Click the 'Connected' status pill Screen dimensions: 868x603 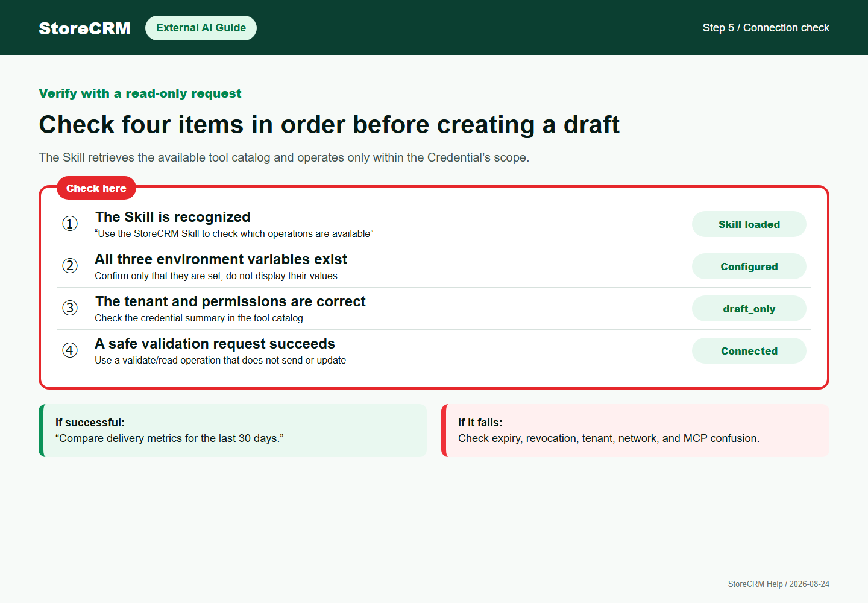[749, 351]
